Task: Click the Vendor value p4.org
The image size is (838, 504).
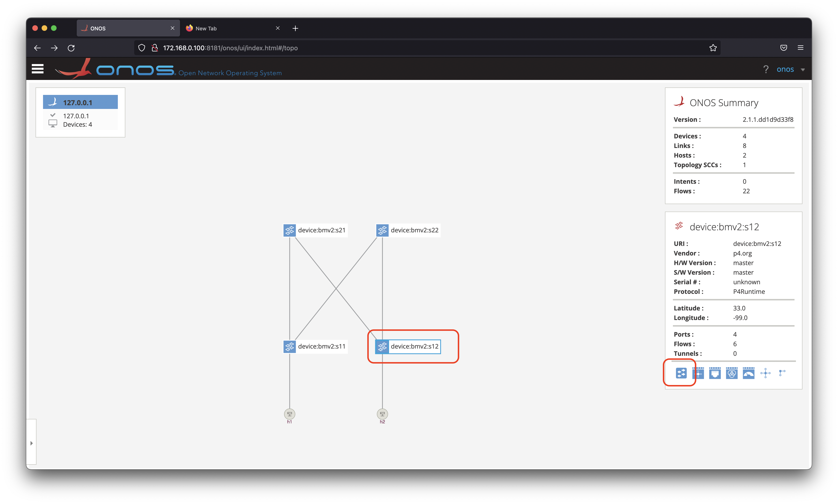Action: [x=742, y=253]
